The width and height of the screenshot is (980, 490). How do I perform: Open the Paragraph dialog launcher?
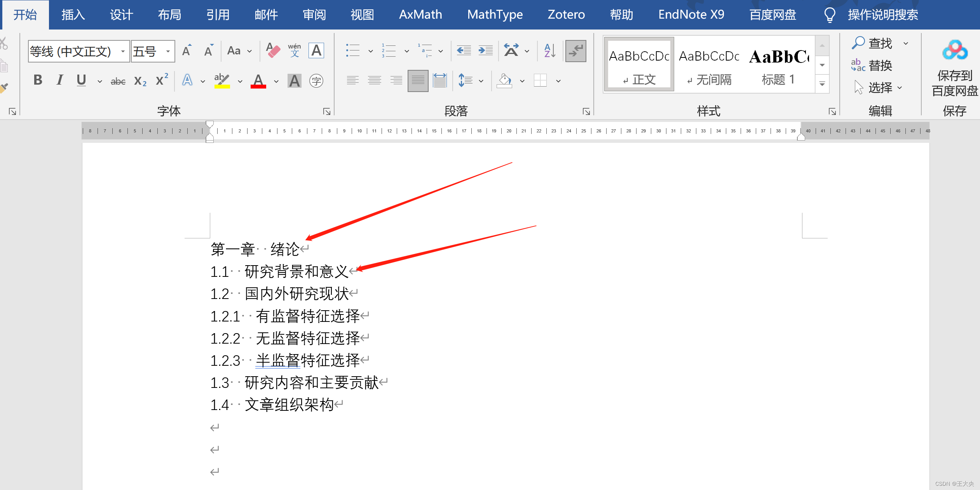(586, 112)
